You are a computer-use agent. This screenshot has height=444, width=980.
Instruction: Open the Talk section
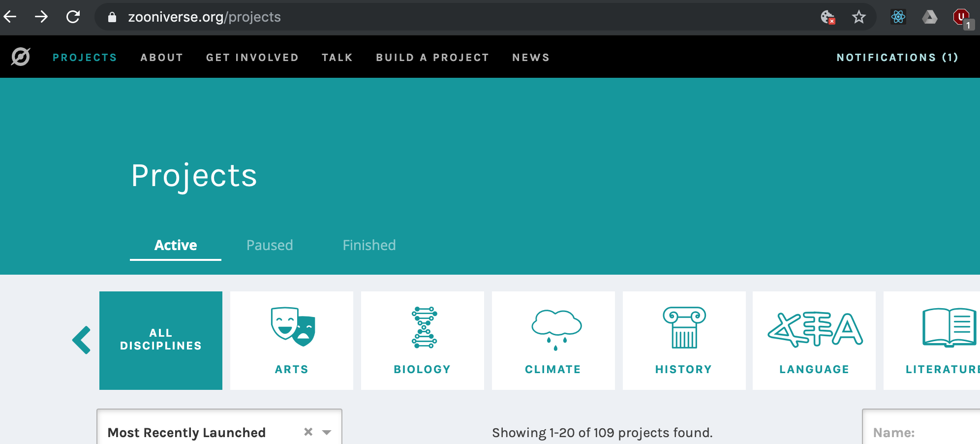[x=337, y=57]
